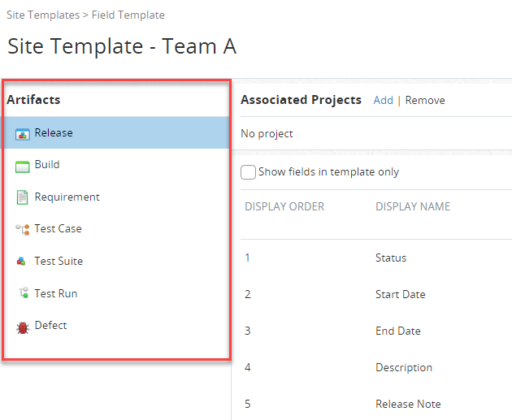Click the Test Suite icon
This screenshot has width=512, height=420.
pos(22,262)
